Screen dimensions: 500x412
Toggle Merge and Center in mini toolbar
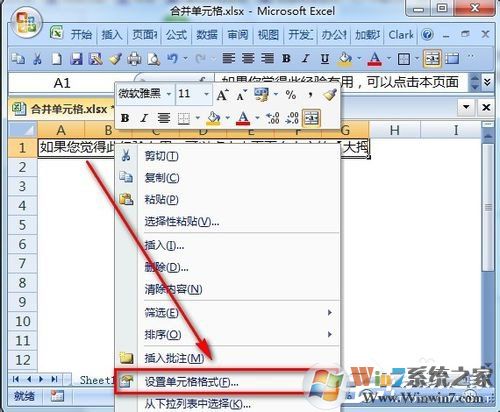311,118
